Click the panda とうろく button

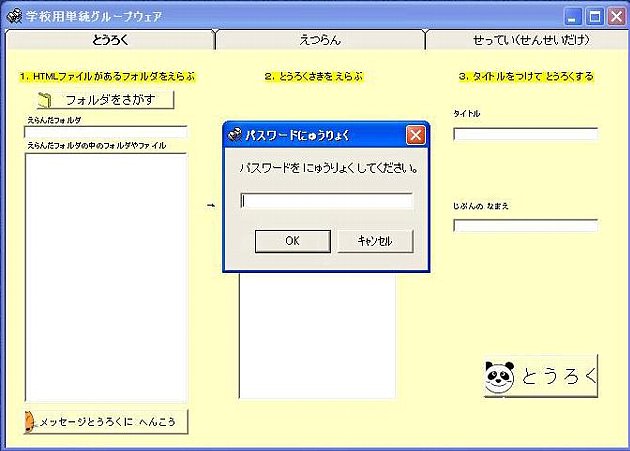[540, 376]
